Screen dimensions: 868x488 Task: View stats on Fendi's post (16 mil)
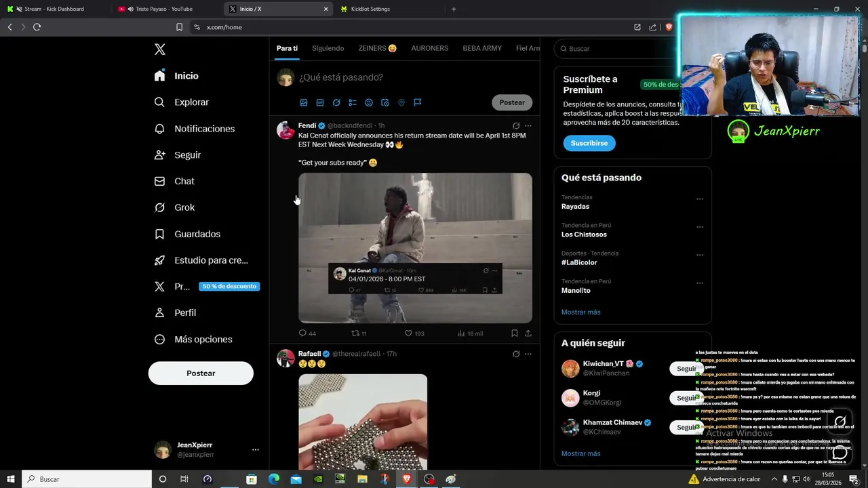[x=470, y=333]
